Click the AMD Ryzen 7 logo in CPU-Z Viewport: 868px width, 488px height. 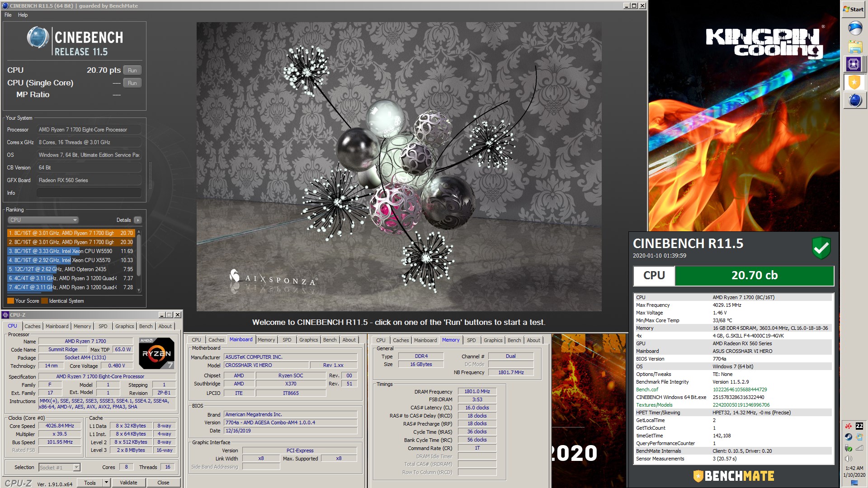(x=156, y=353)
